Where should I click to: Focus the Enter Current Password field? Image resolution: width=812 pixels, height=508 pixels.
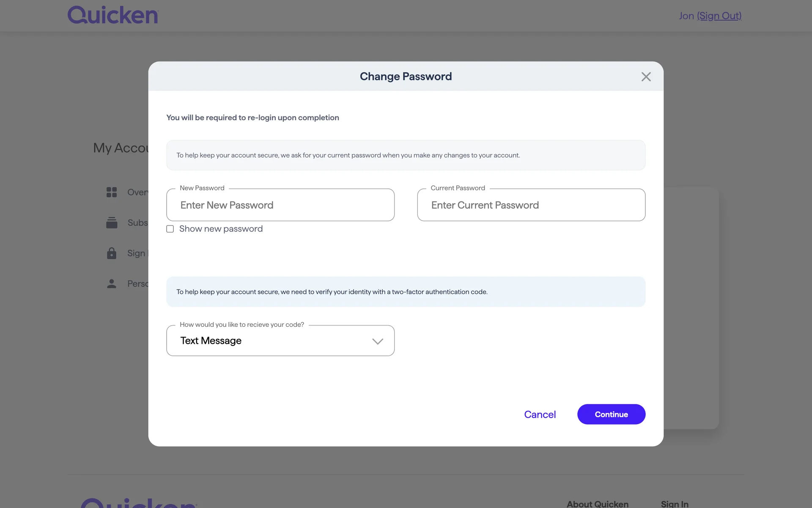[x=531, y=205]
